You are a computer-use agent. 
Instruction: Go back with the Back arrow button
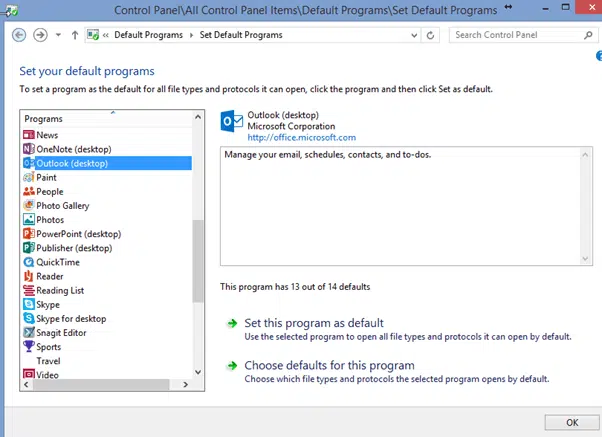pyautogui.click(x=19, y=35)
